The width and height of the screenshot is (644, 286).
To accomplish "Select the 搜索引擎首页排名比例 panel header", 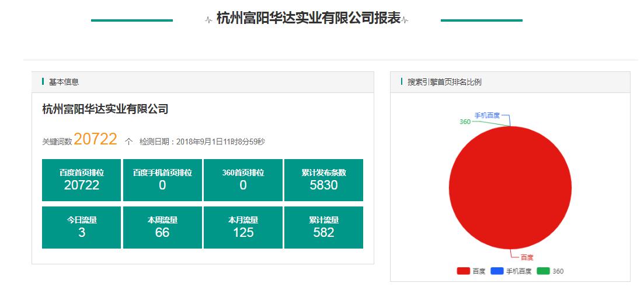I will [x=444, y=82].
